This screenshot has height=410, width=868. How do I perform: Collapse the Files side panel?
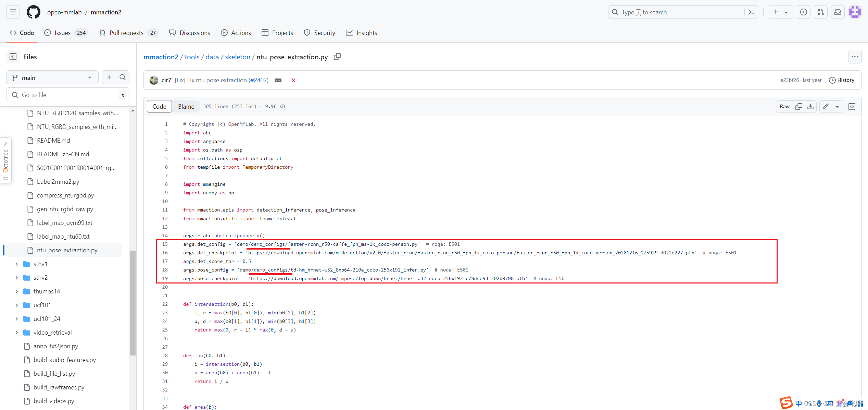click(x=13, y=57)
